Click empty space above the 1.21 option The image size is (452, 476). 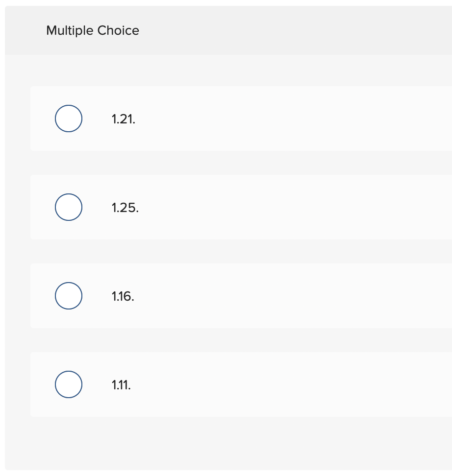click(228, 71)
